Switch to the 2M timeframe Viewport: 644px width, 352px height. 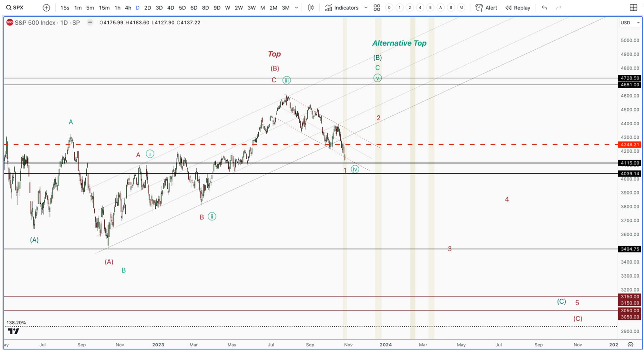pyautogui.click(x=274, y=8)
